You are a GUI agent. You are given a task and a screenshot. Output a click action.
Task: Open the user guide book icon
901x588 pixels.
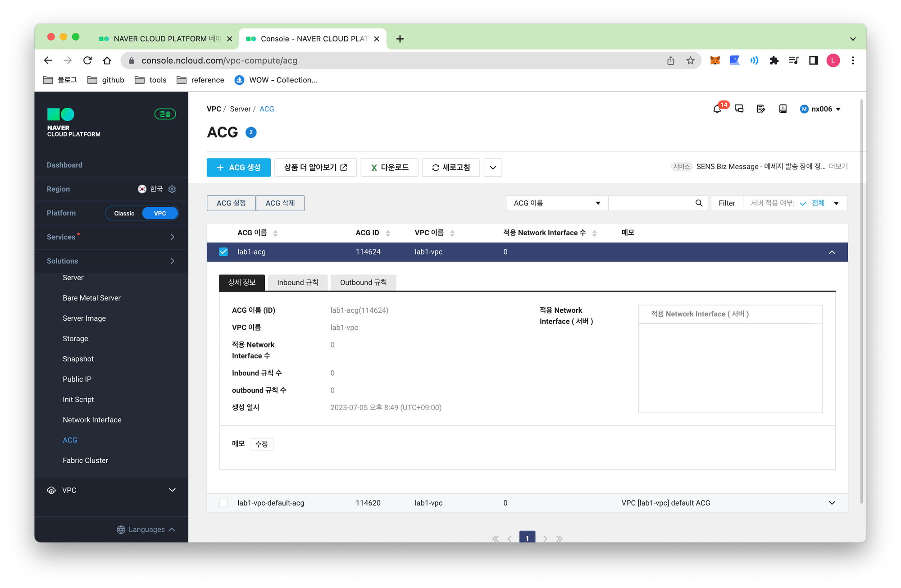tap(783, 109)
